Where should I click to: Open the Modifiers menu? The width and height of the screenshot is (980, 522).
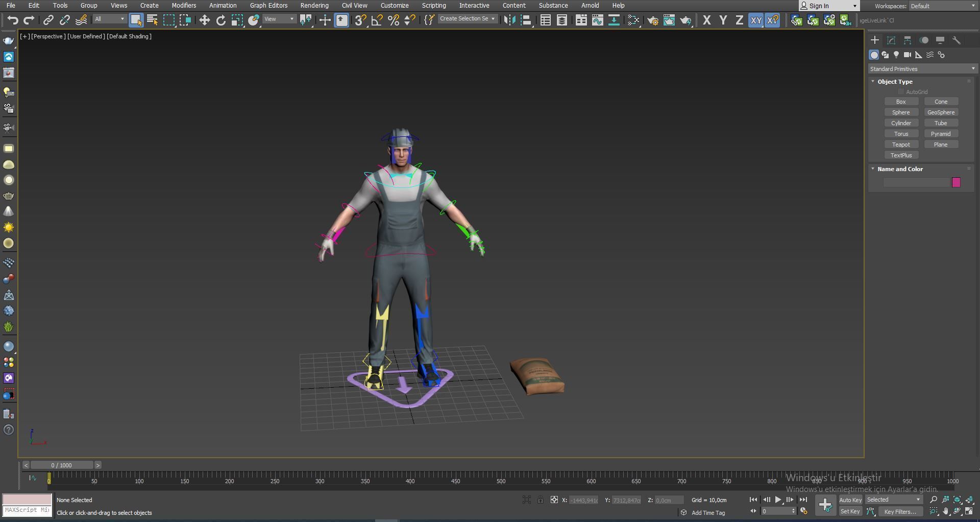(184, 6)
